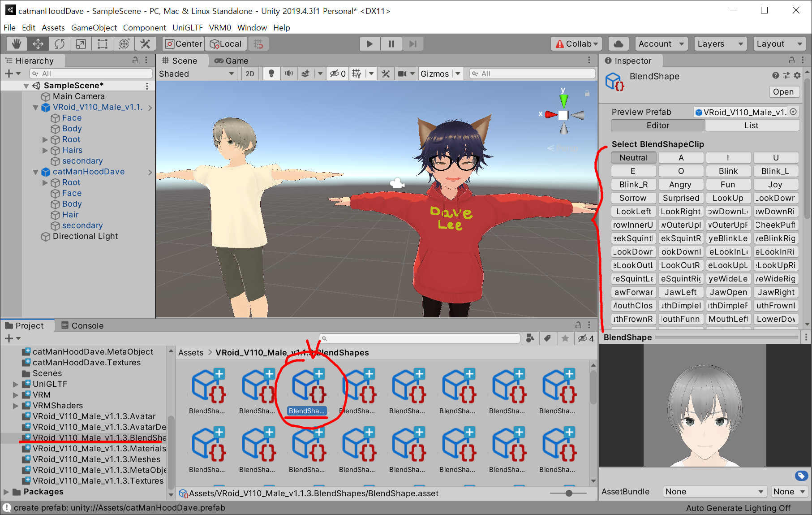Viewport: 812px width, 515px height.
Task: Open scene camera settings icon
Action: (402, 74)
